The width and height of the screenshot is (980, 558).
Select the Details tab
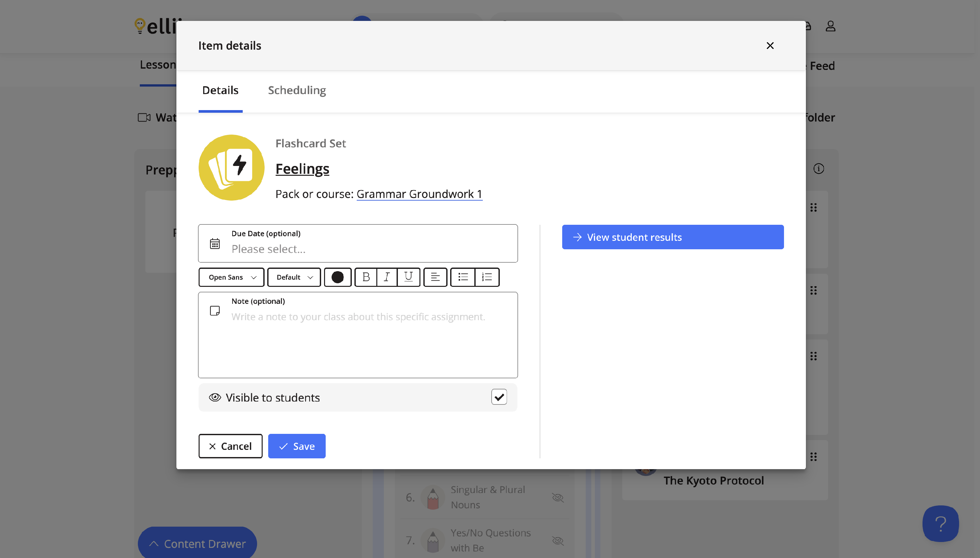220,90
